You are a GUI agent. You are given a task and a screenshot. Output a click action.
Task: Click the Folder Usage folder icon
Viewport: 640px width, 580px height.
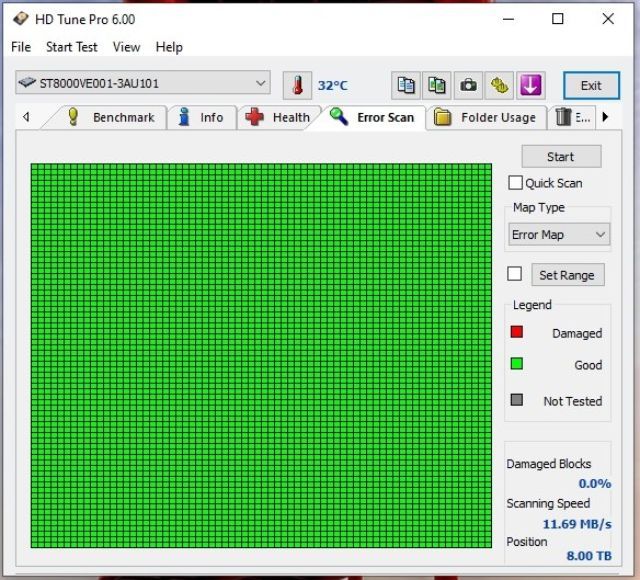442,117
